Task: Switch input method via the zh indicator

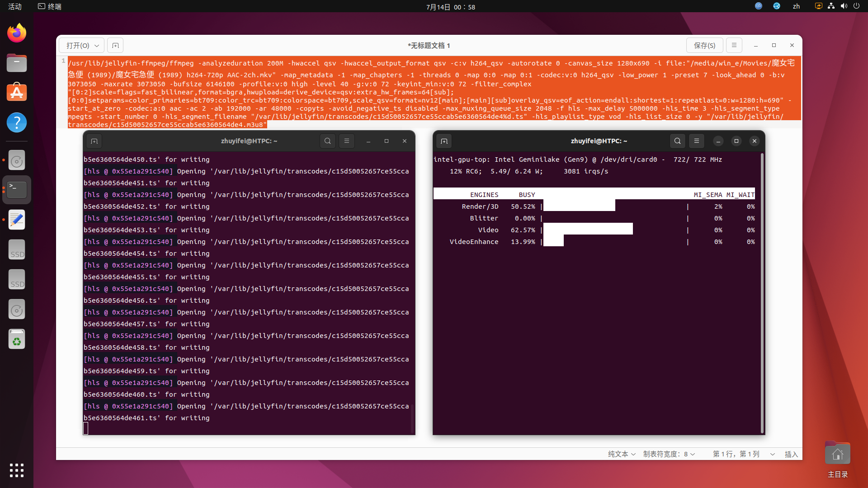Action: (x=796, y=7)
